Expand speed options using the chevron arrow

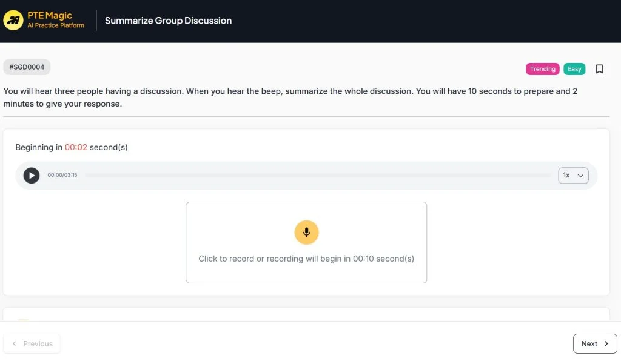pyautogui.click(x=580, y=176)
